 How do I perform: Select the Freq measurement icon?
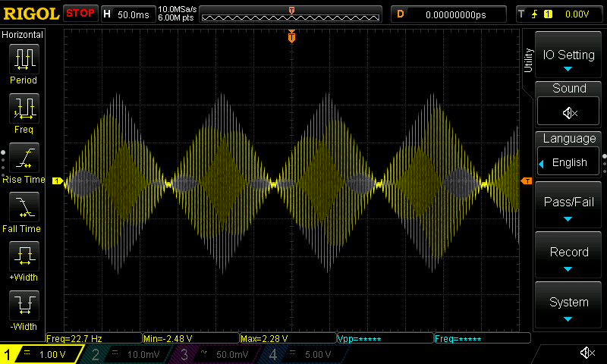(x=24, y=108)
